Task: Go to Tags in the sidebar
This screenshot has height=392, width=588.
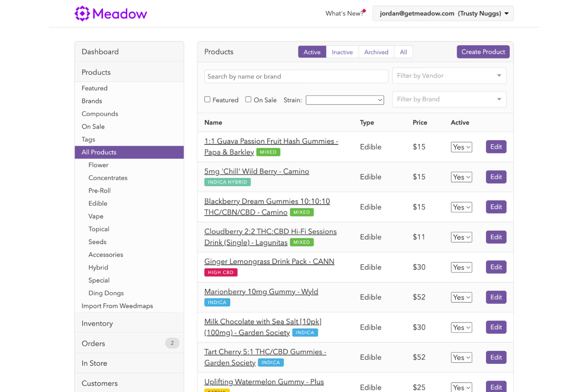Action: [88, 139]
